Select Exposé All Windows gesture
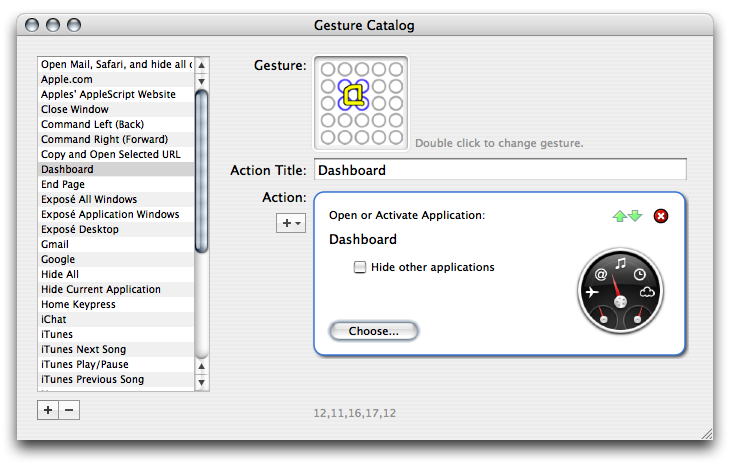Image resolution: width=739 pixels, height=465 pixels. pyautogui.click(x=89, y=199)
